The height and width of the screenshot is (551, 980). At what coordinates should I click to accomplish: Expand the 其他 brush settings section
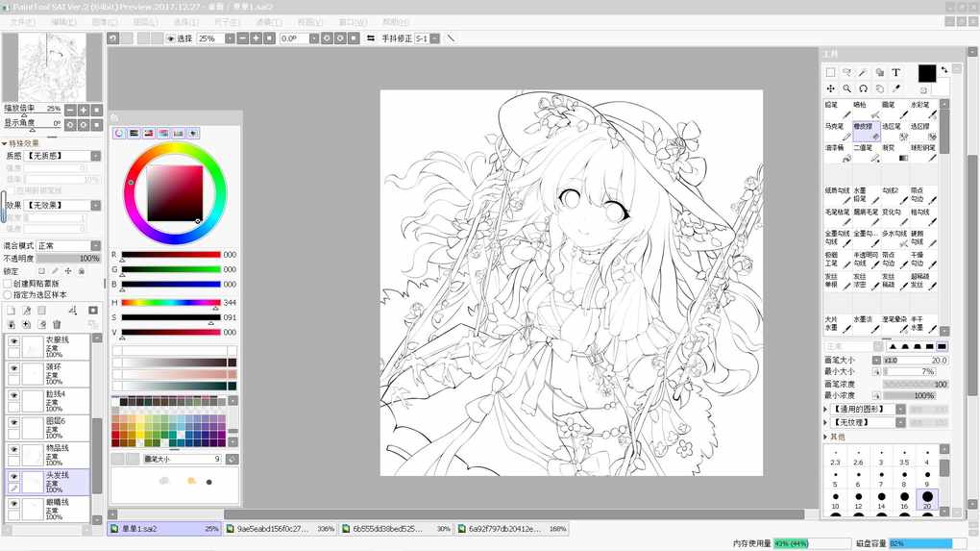(x=825, y=437)
